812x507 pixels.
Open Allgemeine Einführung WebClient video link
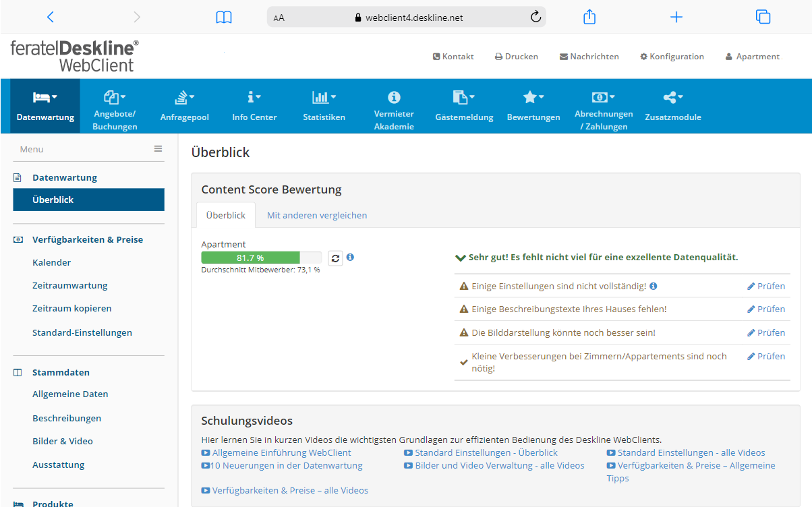[281, 452]
